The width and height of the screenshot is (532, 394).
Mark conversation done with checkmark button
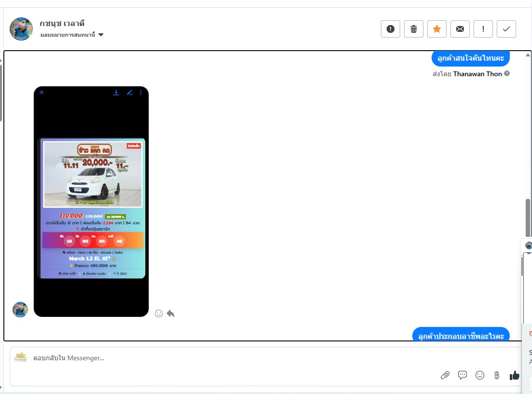[x=506, y=29]
